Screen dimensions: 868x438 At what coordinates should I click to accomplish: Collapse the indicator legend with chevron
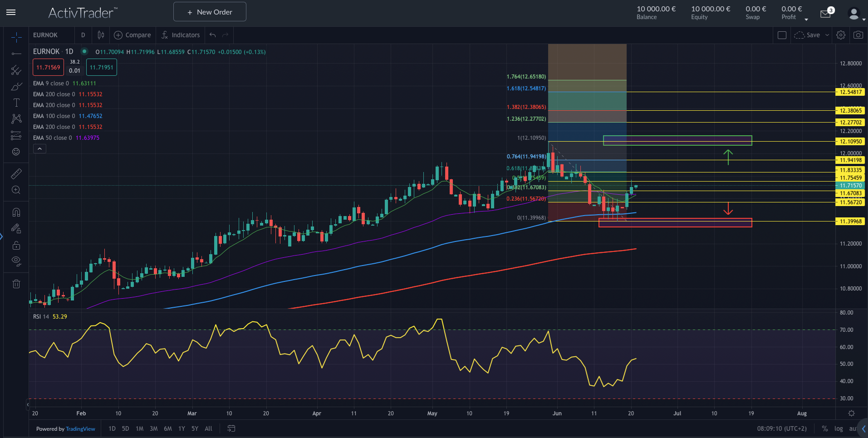coord(39,149)
